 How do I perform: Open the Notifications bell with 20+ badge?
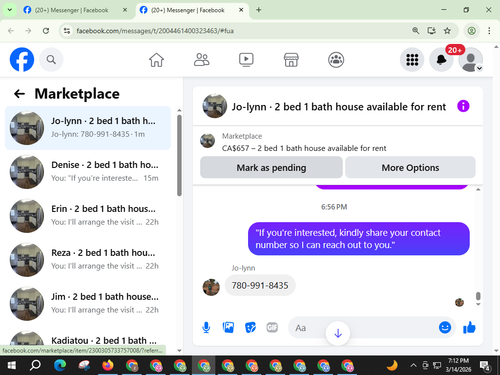coord(441,60)
